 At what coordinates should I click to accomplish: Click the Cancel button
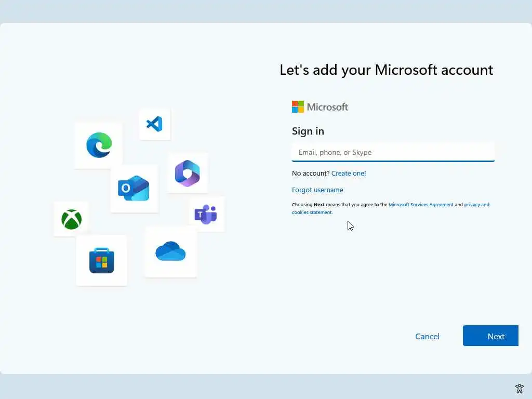coord(427,336)
